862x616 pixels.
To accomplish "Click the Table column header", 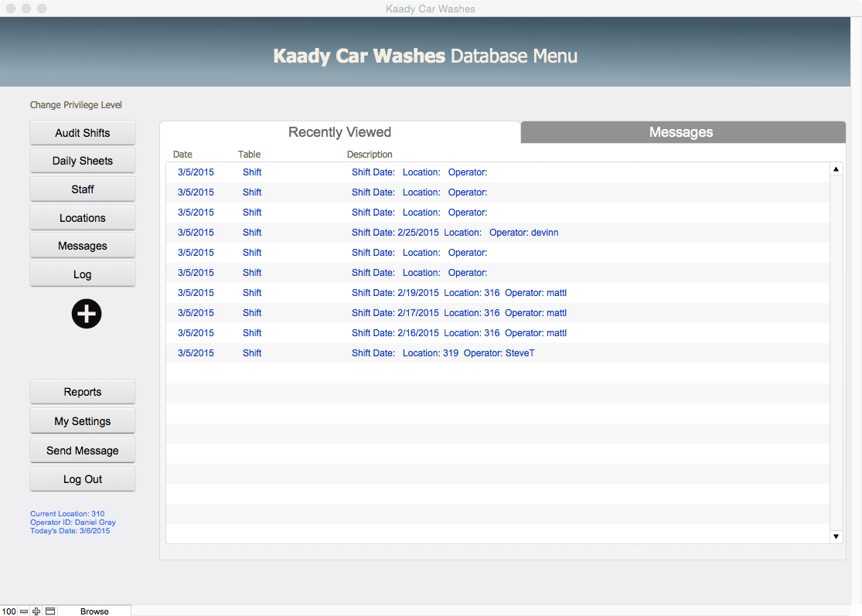I will tap(249, 155).
